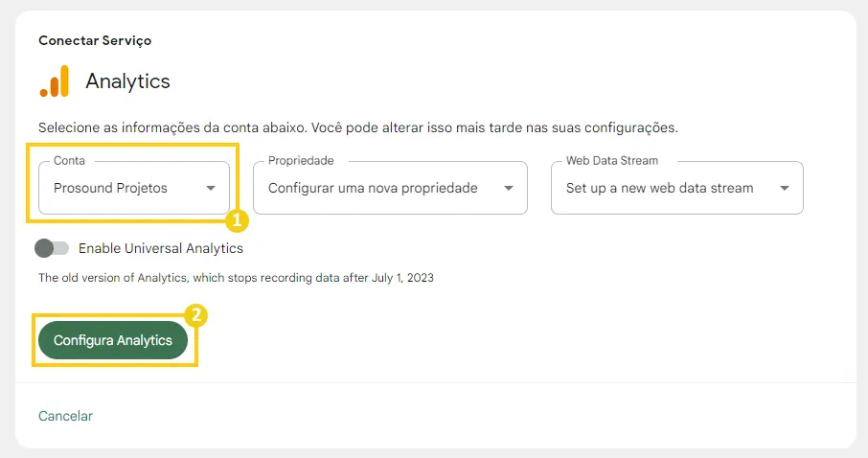
Task: Click the Propriedade field label
Action: [301, 161]
